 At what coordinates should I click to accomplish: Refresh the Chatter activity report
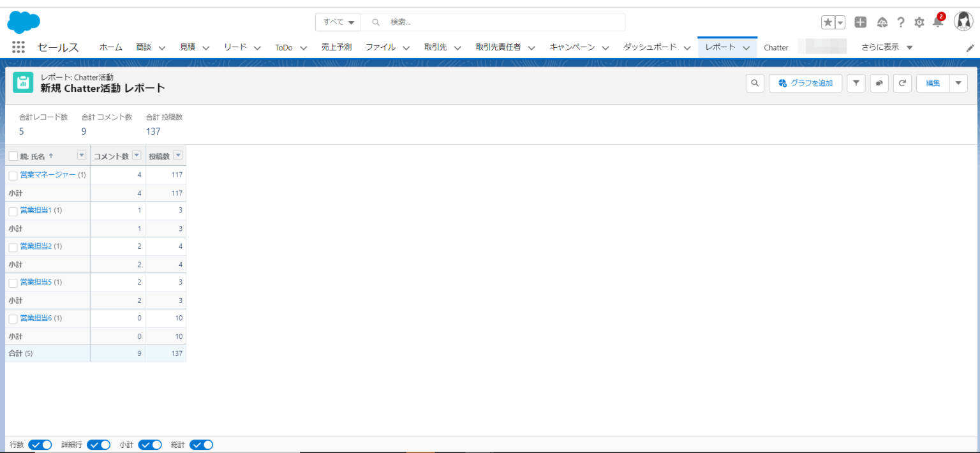[x=902, y=83]
